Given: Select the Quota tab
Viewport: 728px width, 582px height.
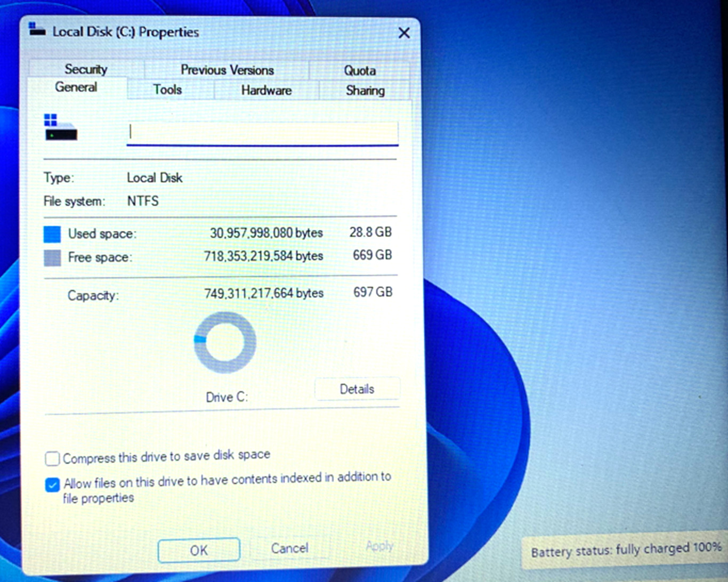Looking at the screenshot, I should click(360, 70).
